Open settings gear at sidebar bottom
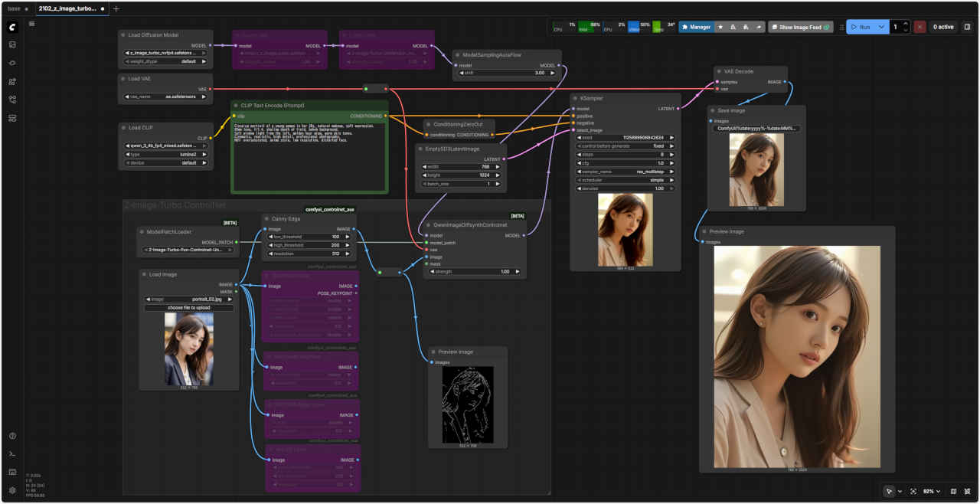The image size is (980, 504). coord(12,490)
